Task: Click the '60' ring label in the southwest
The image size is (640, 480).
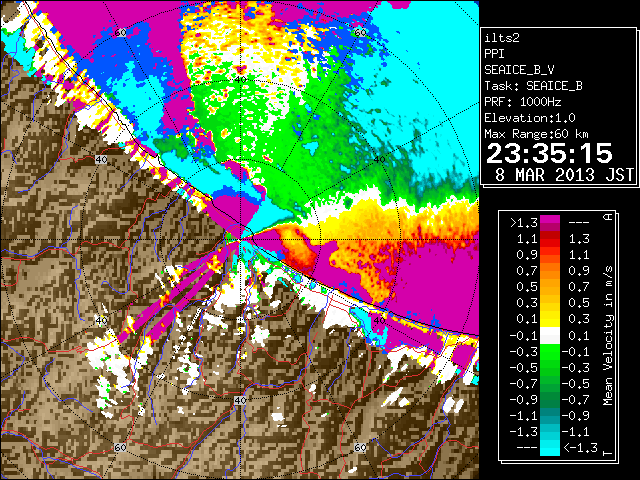Action: [120, 447]
